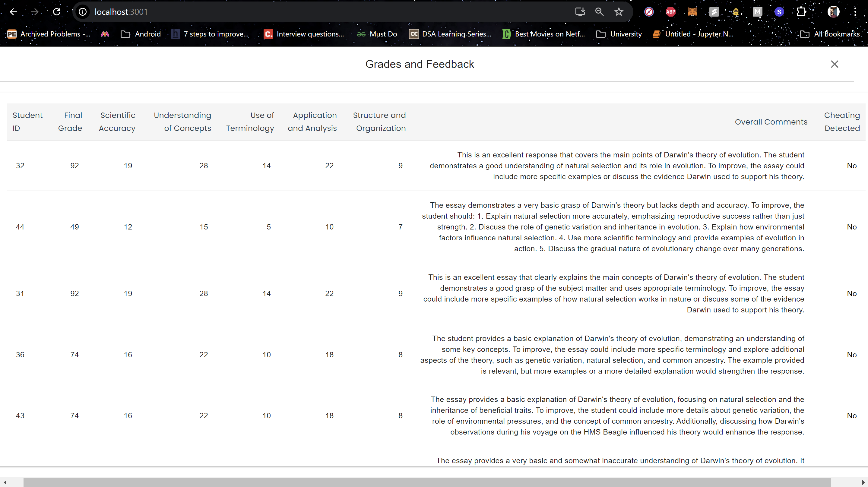Open the Extensions puzzle piece menu
The width and height of the screenshot is (868, 487).
click(801, 12)
